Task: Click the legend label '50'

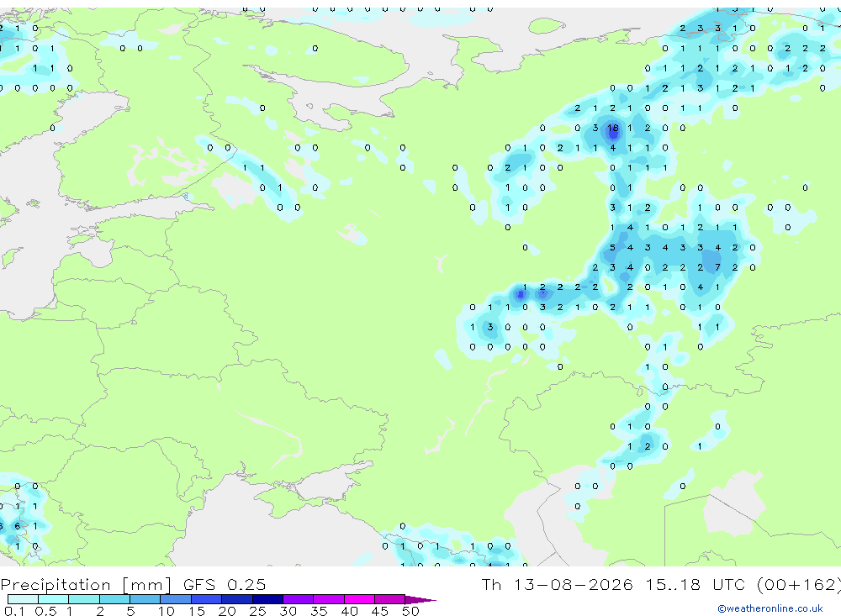Action: pyautogui.click(x=410, y=611)
